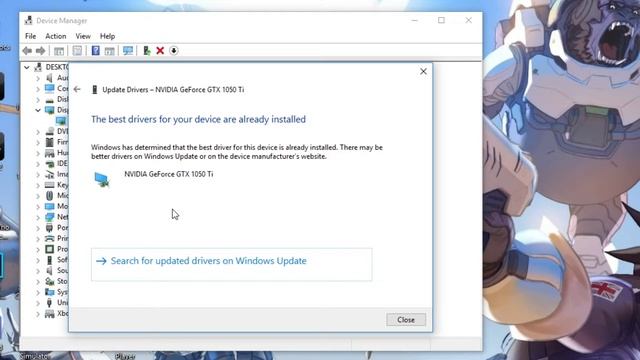Select the Print queues category icon
This screenshot has height=360, width=640.
(49, 238)
